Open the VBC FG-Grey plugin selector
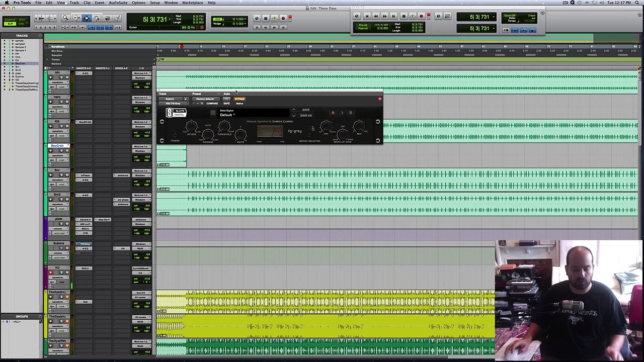Image resolution: width=644 pixels, height=362 pixels. coord(174,104)
